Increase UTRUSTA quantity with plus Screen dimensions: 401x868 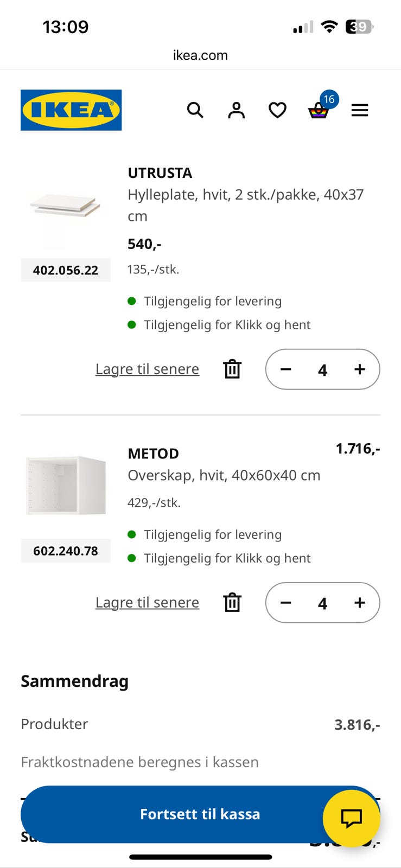[360, 369]
